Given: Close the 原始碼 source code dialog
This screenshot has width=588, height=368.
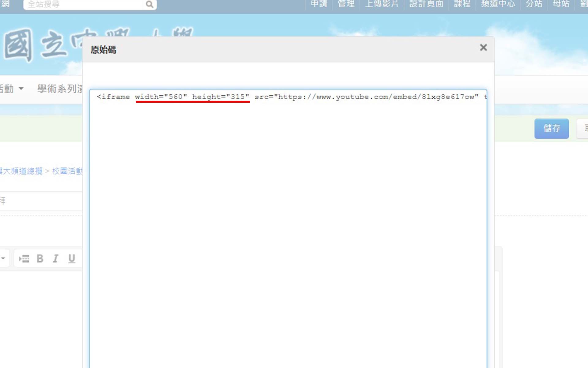Looking at the screenshot, I should click(483, 48).
